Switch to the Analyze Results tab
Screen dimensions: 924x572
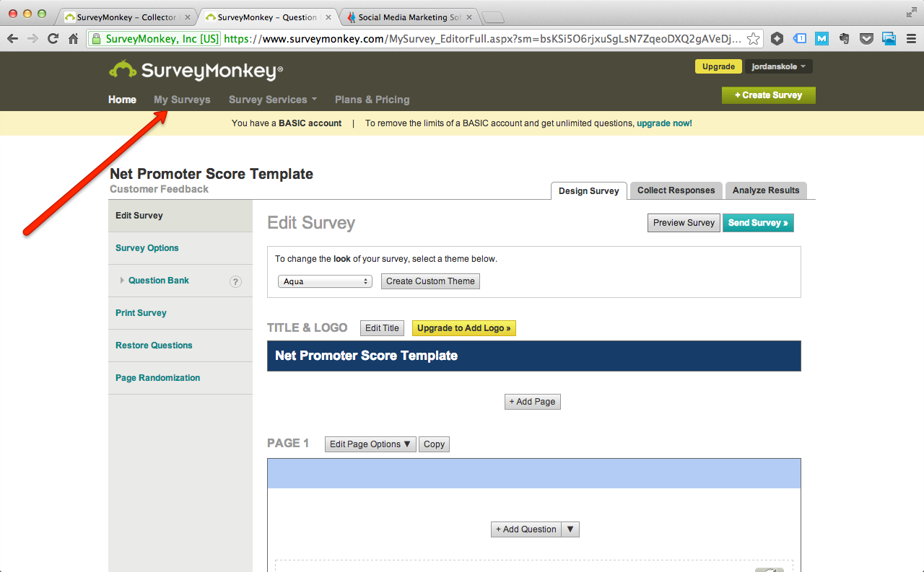(766, 190)
